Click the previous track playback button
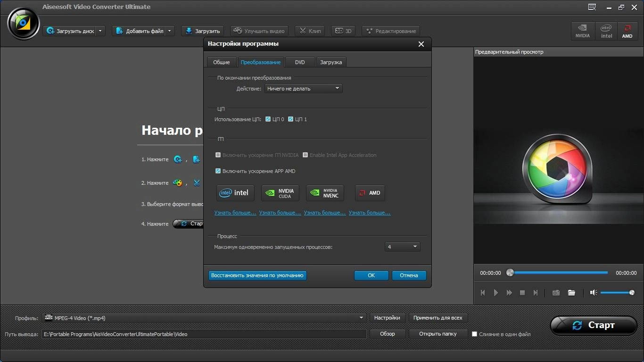Viewport: 644px width, 362px height. pos(483,293)
